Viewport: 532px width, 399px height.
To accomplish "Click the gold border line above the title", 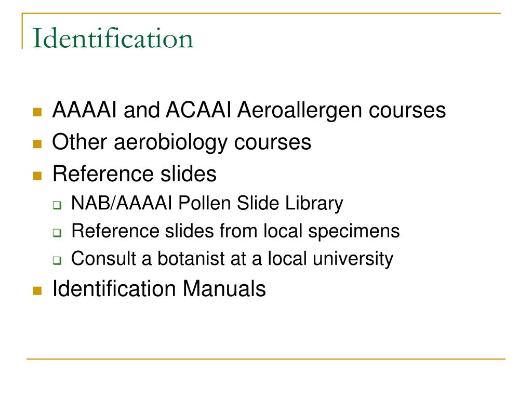I will click(x=261, y=14).
